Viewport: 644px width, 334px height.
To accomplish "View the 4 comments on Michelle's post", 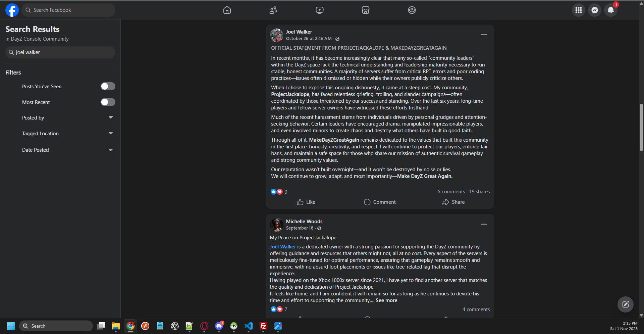I will (x=476, y=309).
